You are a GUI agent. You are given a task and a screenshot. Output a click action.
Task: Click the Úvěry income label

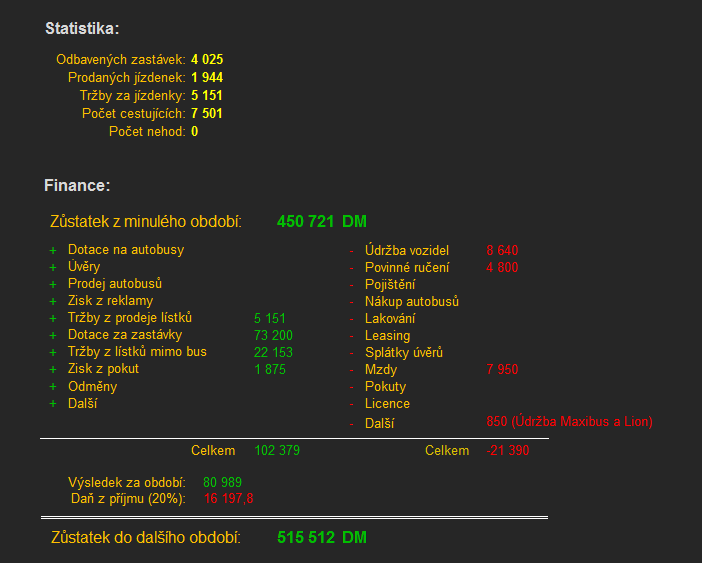[84, 267]
